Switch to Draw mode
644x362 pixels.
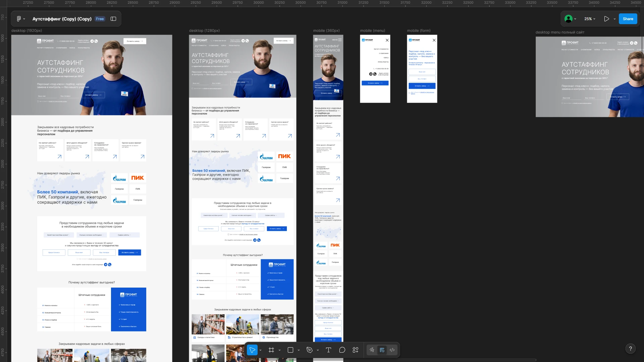[372, 350]
